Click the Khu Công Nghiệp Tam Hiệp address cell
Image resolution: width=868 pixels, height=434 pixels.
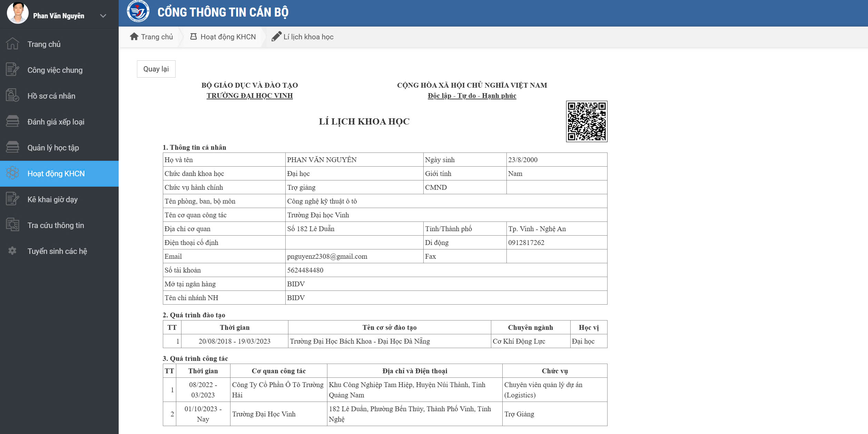pos(415,390)
